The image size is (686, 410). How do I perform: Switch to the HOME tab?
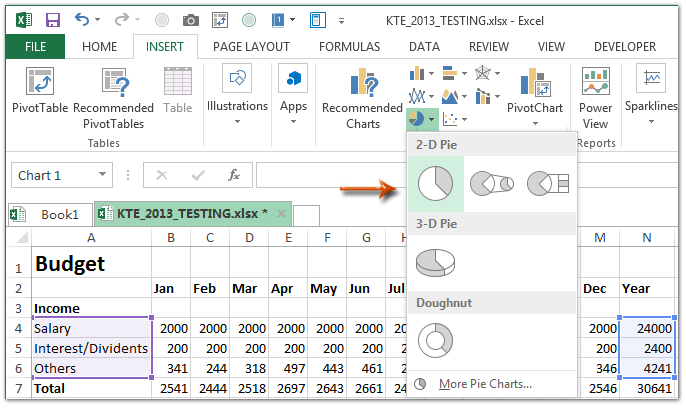point(100,46)
